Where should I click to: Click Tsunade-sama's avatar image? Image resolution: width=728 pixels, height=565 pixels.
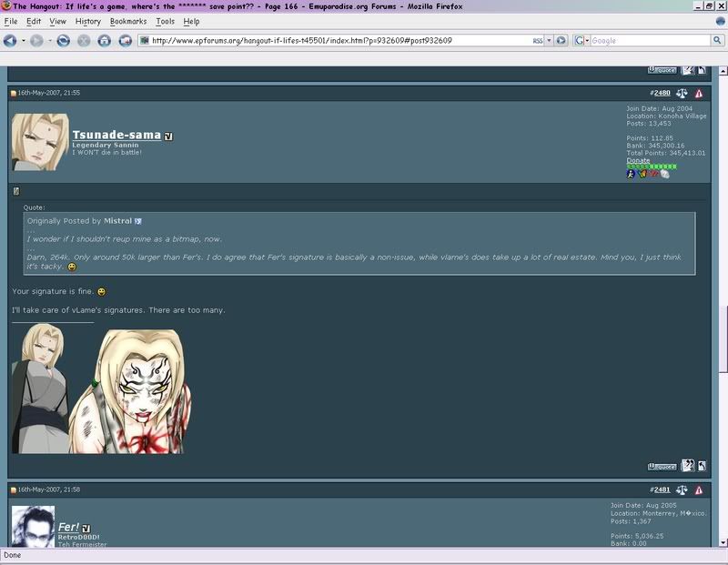pyautogui.click(x=40, y=142)
